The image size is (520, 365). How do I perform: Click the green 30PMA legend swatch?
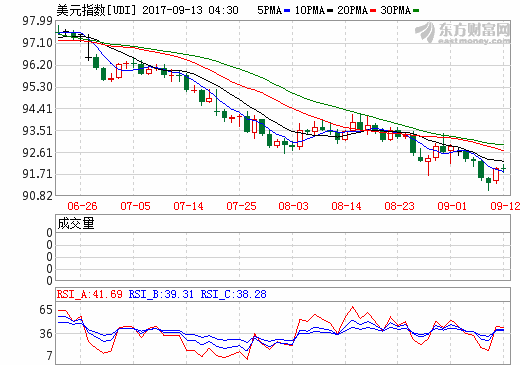(x=416, y=11)
